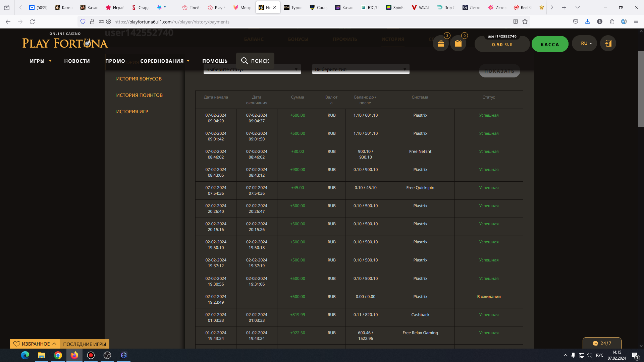Click the calendar events icon in header
644x362 pixels.
click(458, 44)
